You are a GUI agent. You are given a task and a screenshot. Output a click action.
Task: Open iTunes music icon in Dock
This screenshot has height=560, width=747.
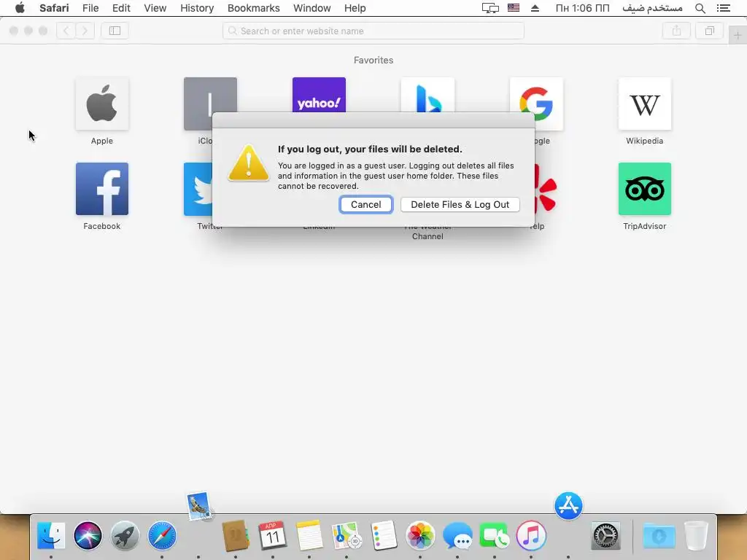click(x=531, y=535)
